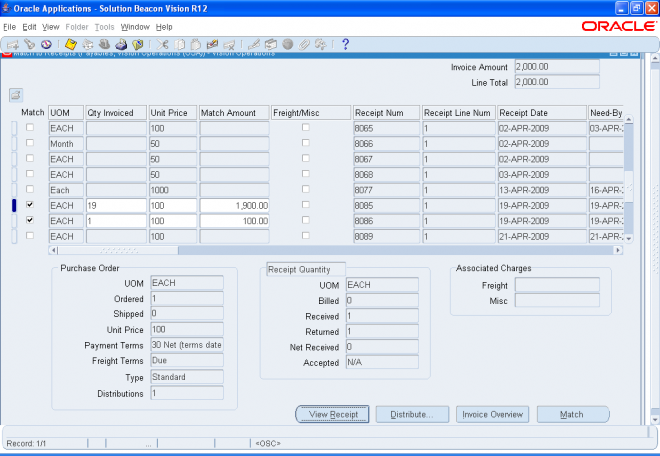Click Match Amount field showing 100.00
Screen dimensions: 660x456
pos(234,221)
